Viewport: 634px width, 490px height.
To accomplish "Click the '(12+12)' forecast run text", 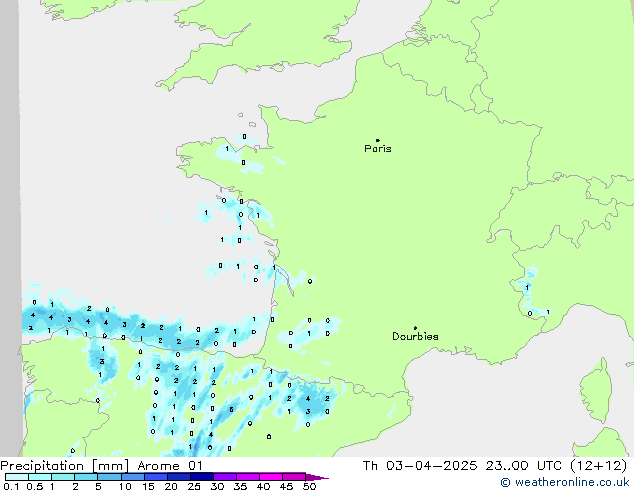I will pos(598,466).
